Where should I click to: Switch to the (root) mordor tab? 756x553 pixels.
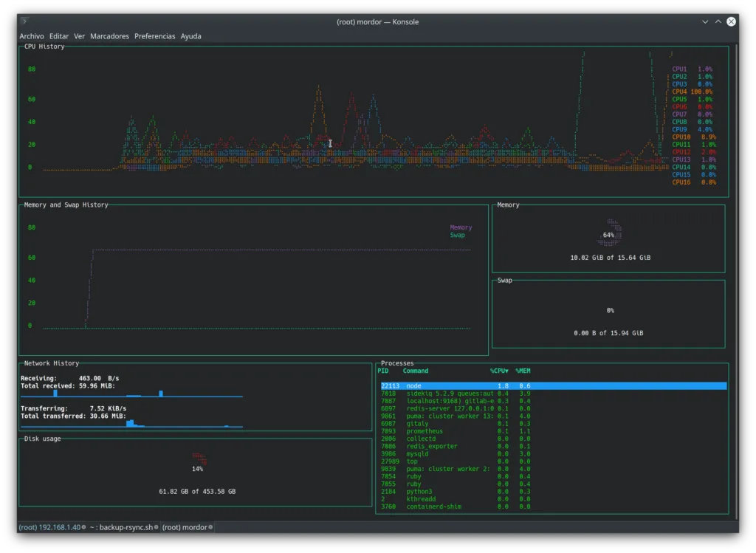188,527
